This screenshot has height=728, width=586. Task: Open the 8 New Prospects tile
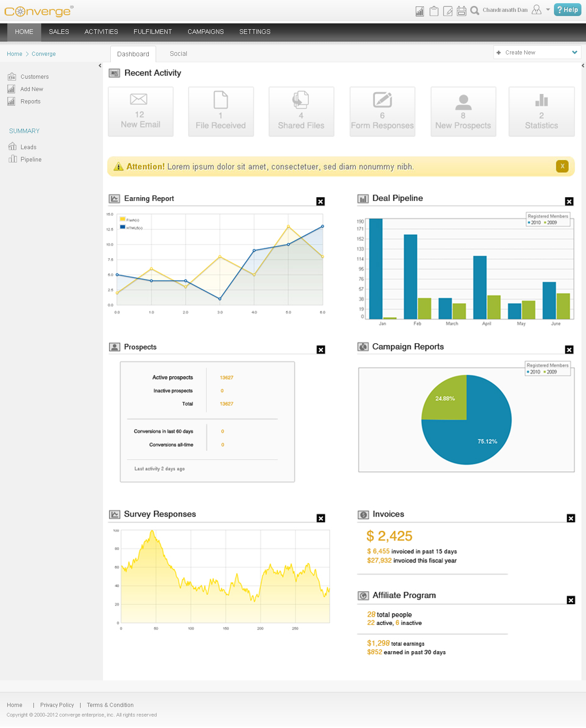tap(463, 112)
